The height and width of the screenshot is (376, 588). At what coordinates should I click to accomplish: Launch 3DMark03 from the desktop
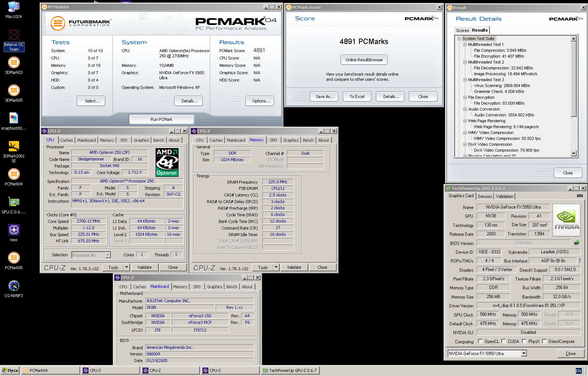pyautogui.click(x=14, y=66)
